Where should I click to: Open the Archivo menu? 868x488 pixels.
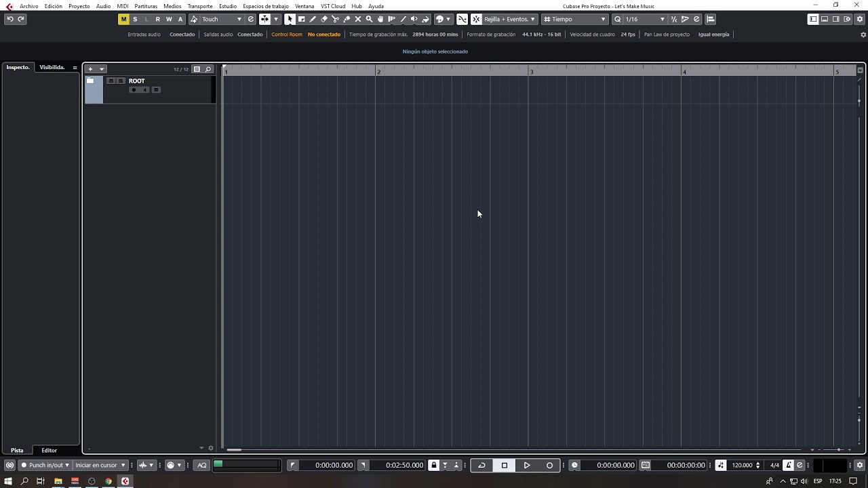pos(29,6)
